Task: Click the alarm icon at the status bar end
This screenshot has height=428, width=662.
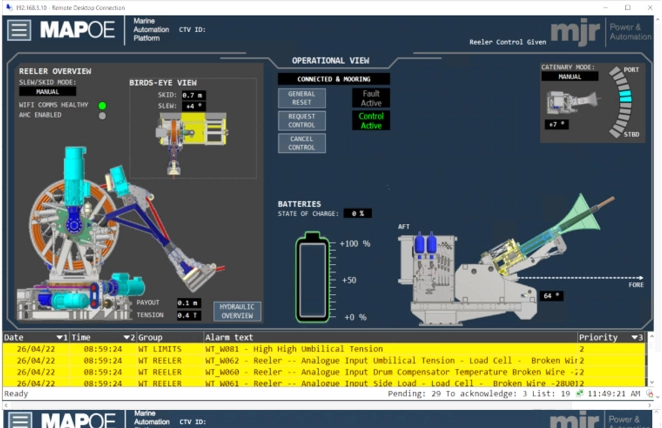Action: [x=649, y=393]
